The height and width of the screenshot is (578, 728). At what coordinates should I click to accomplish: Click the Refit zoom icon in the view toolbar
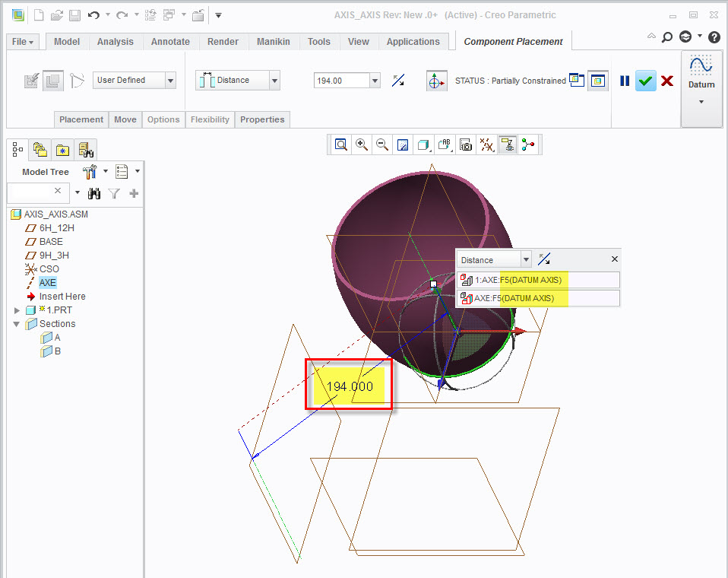point(341,144)
